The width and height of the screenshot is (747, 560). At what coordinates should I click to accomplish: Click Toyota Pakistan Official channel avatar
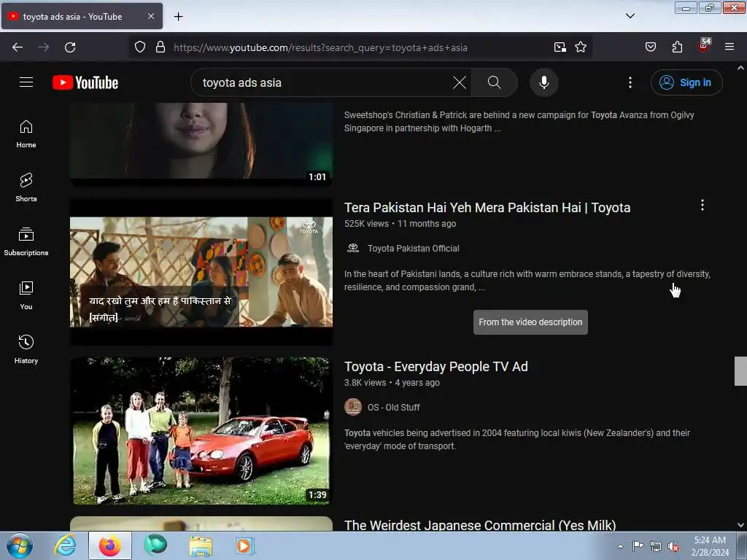click(x=352, y=248)
